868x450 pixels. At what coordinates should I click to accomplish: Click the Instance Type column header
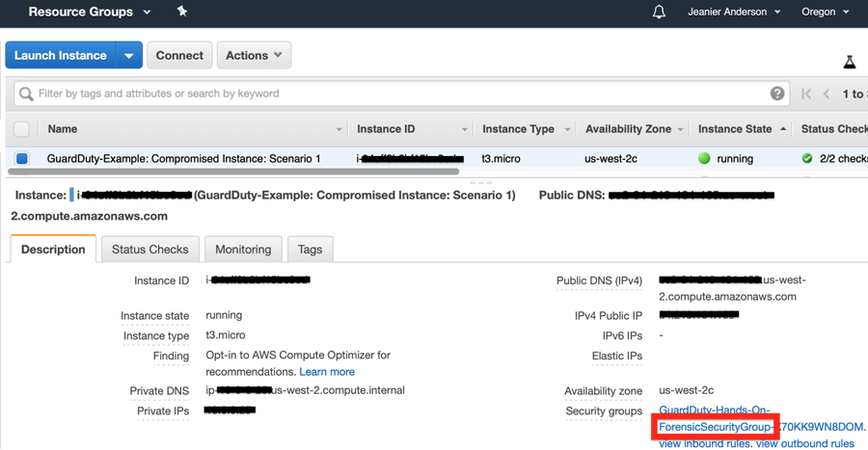coord(518,129)
